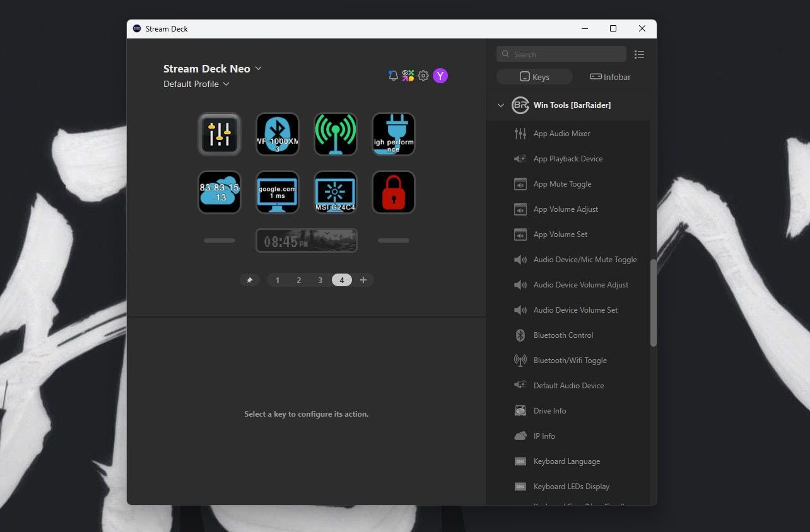Click the Keyboard LEDs Display action icon

click(x=520, y=487)
